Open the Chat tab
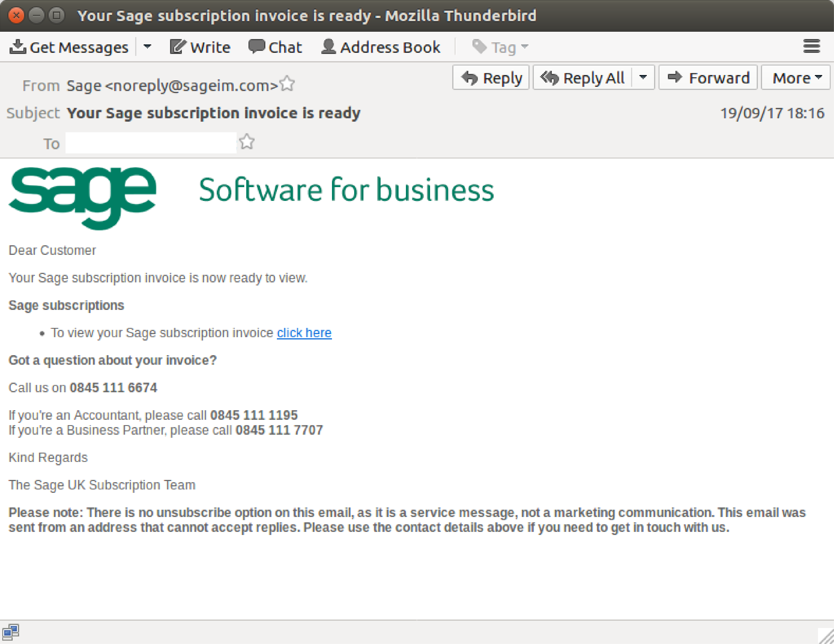834x644 pixels. click(275, 47)
